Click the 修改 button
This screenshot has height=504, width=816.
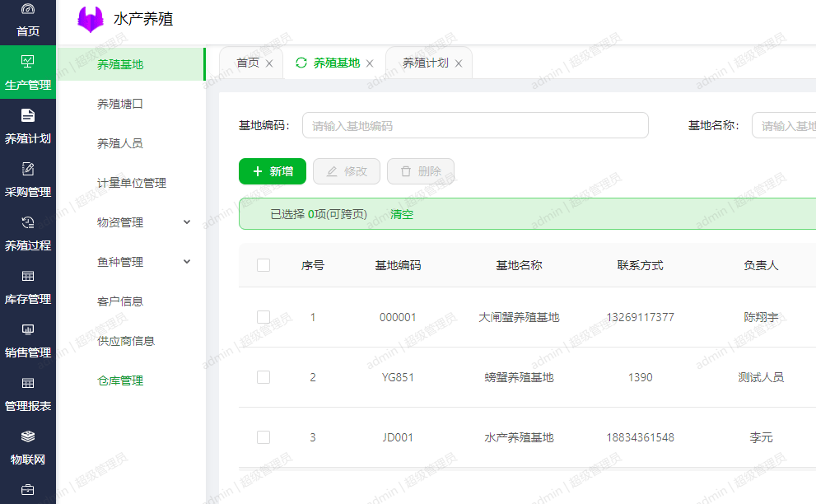pos(347,171)
